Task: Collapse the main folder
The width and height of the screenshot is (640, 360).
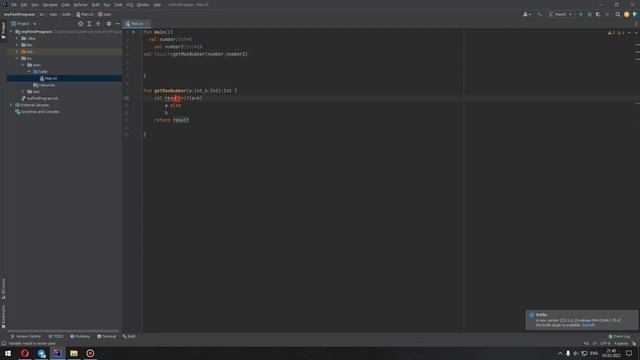Action: point(23,65)
